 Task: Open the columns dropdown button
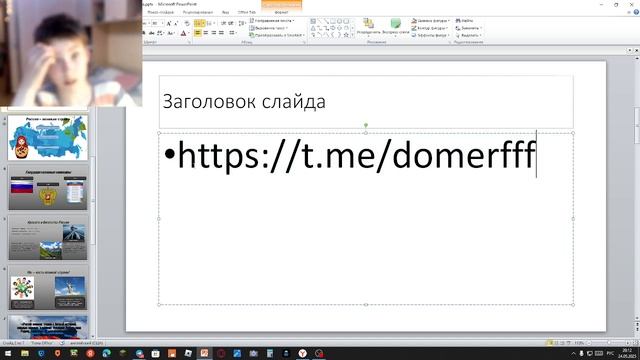pyautogui.click(x=232, y=33)
